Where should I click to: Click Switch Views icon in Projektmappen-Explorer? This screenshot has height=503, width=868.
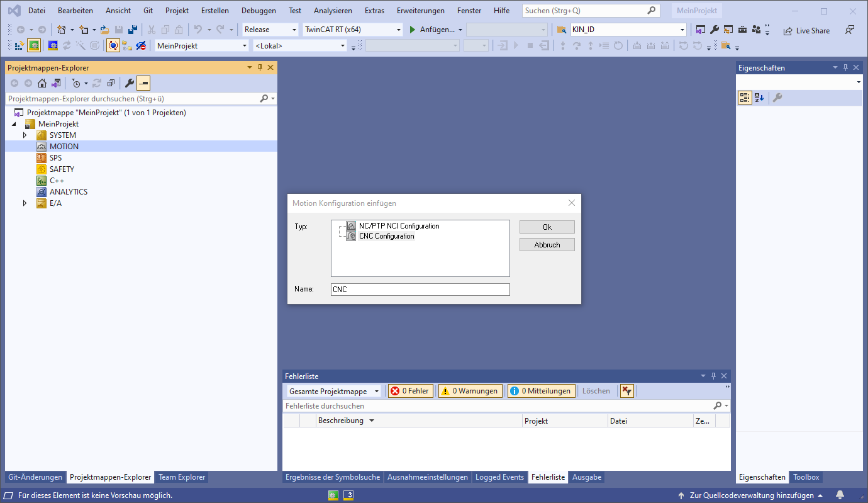point(56,83)
